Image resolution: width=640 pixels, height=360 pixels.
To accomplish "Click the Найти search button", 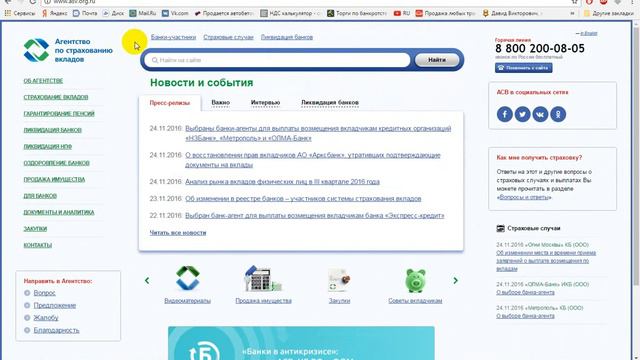I will tap(437, 60).
